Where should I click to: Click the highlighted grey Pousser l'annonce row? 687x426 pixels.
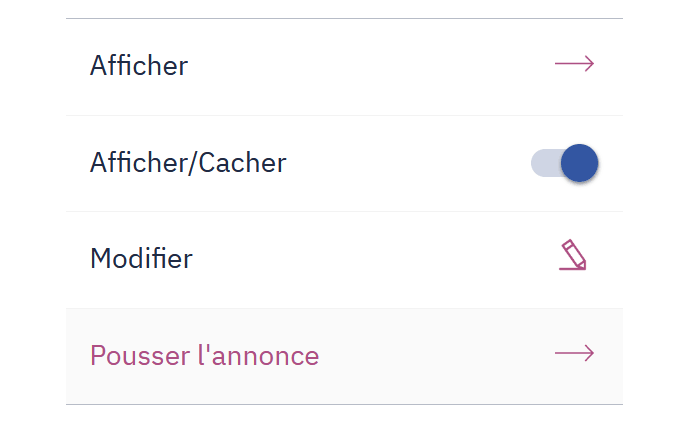(x=344, y=356)
